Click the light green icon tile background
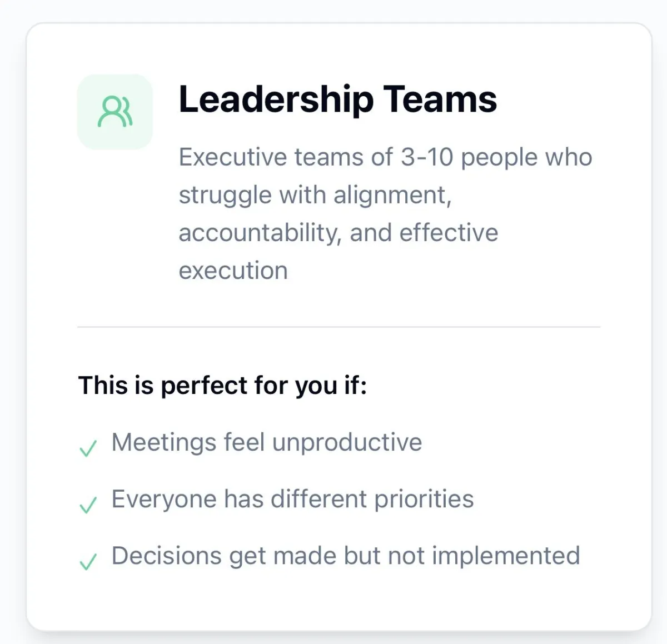 115,112
